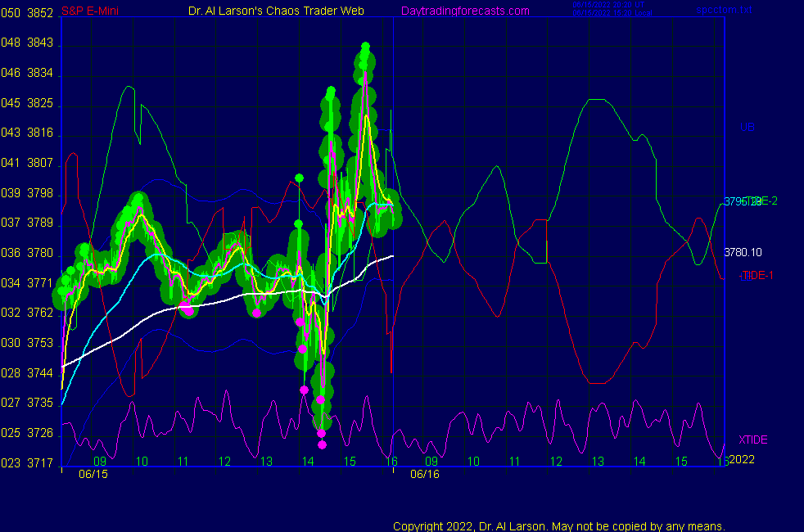The height and width of the screenshot is (532, 804).
Task: Click the '028 3744' price axis label
Action: tap(27, 373)
